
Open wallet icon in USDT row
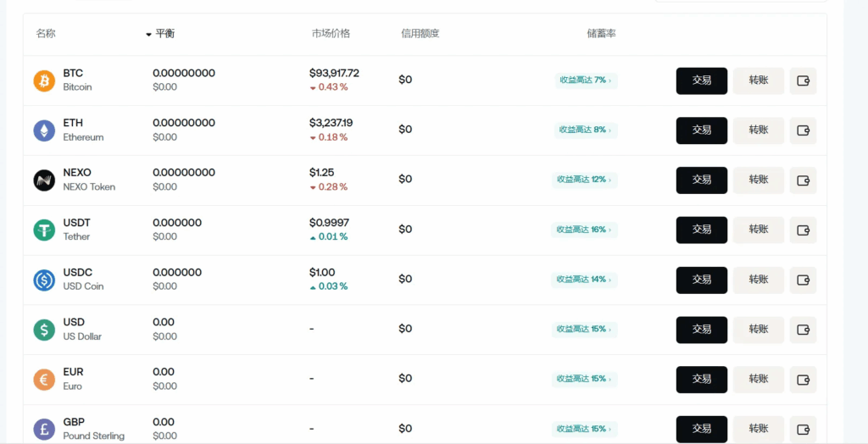[x=803, y=230]
